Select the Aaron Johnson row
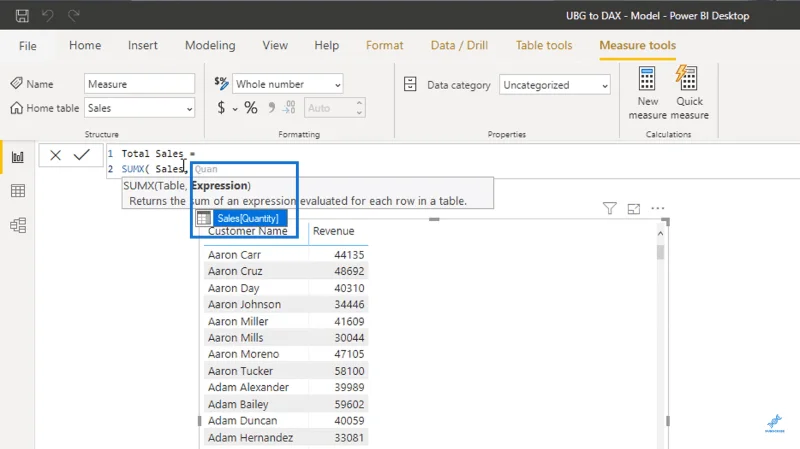Screen dimensions: 800x449 (x=286, y=305)
